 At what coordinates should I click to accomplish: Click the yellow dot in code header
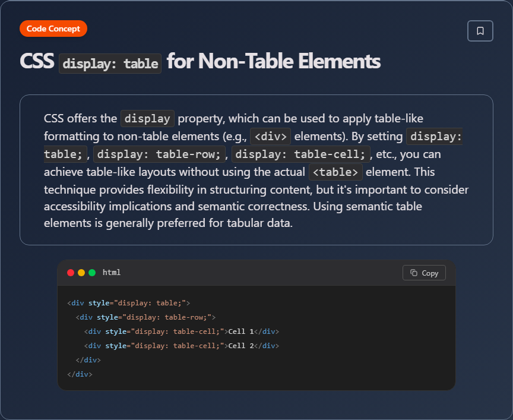tap(81, 273)
